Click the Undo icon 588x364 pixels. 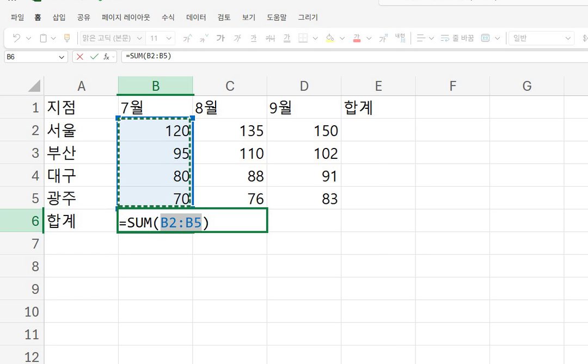click(16, 38)
